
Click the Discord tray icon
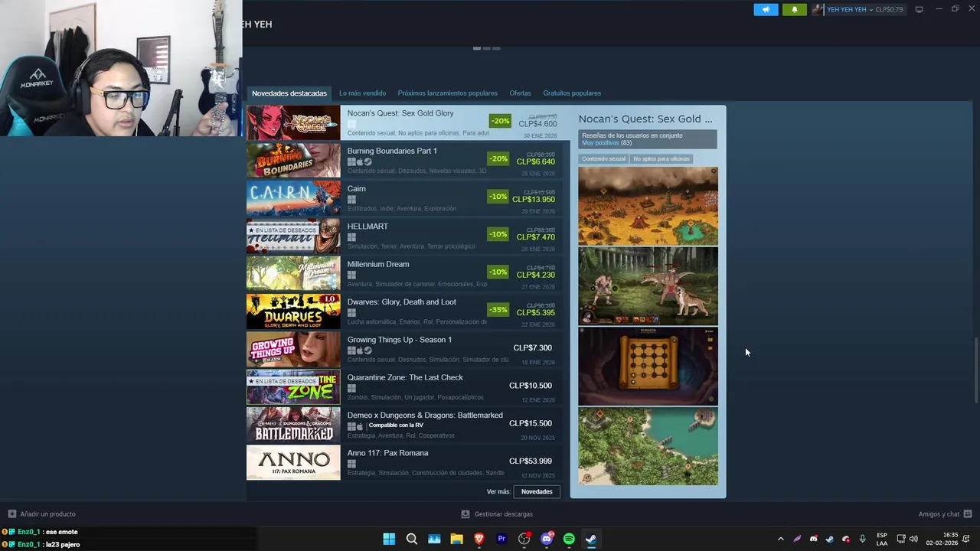click(x=813, y=539)
